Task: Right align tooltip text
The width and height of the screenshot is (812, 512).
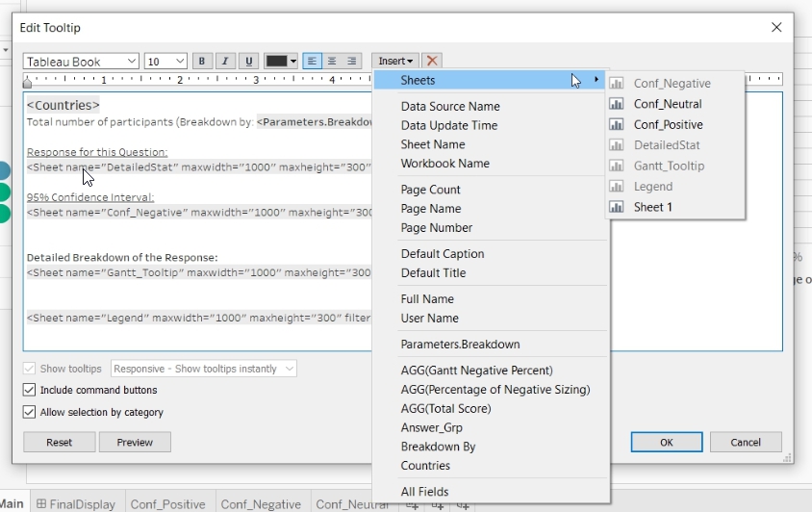Action: point(352,62)
